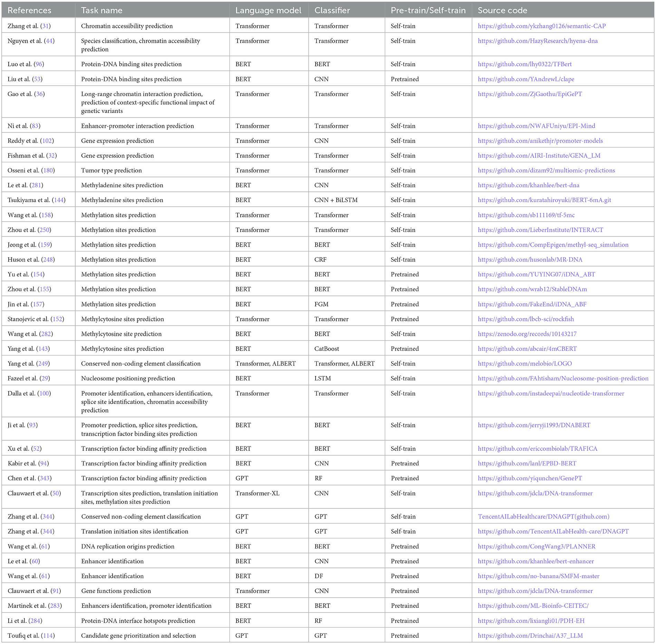Screen dimensions: 656x644
Task: Open reference 248 of Huson et al.
Action: coord(48,259)
